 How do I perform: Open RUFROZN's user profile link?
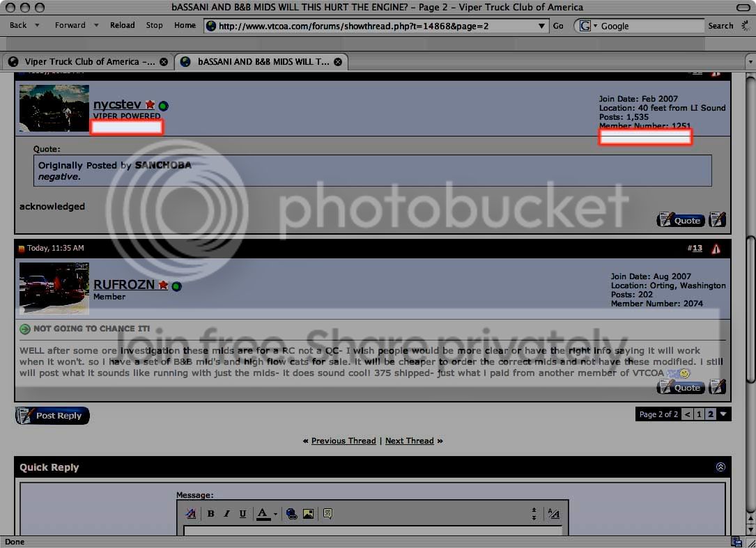click(124, 284)
